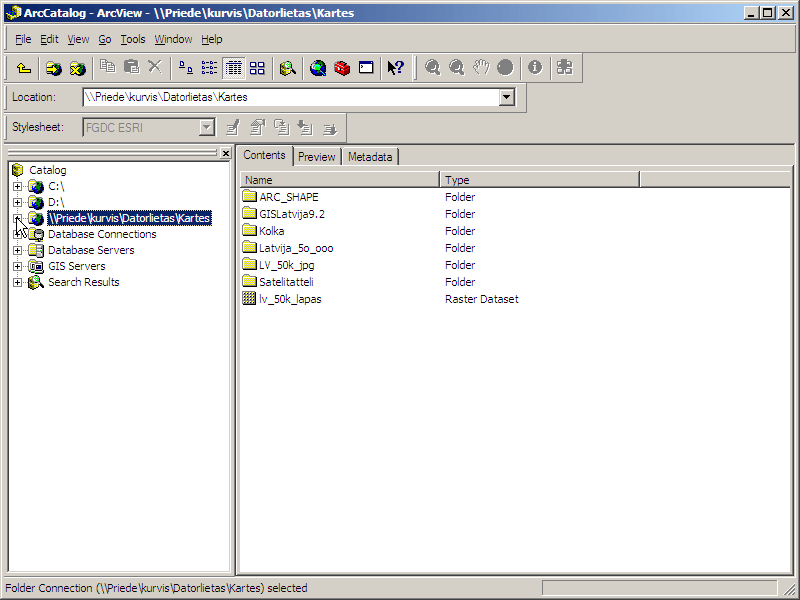The height and width of the screenshot is (600, 800).
Task: Switch to Thumbnails view icon
Action: pos(257,67)
